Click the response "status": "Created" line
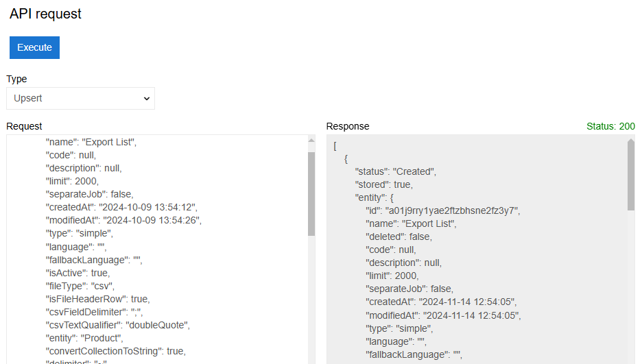Image resolution: width=642 pixels, height=364 pixels. 395,171
